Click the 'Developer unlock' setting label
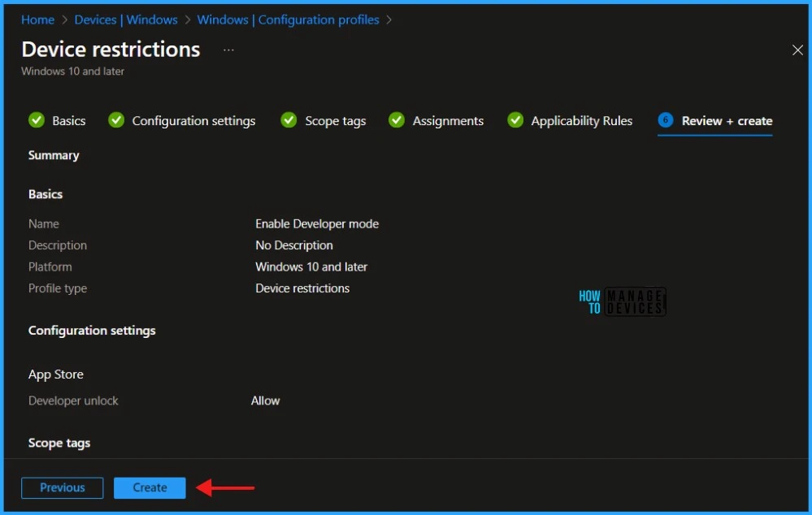 [73, 400]
